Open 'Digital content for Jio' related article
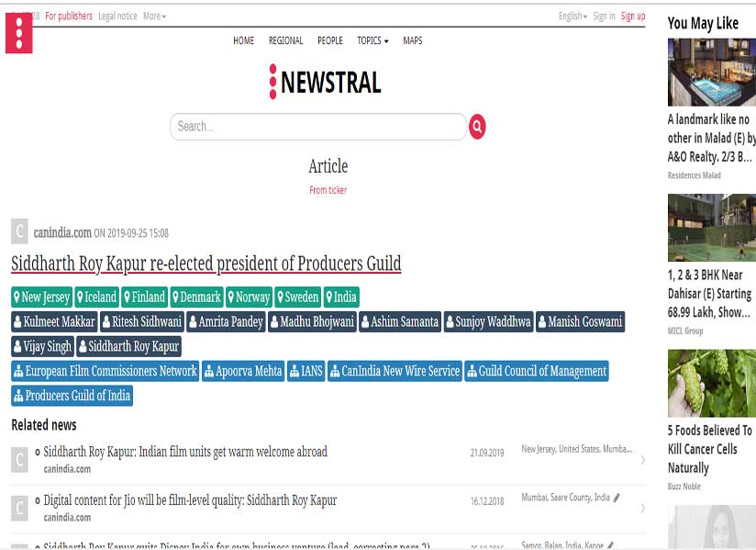Screen dimensions: 756x550 pos(190,500)
